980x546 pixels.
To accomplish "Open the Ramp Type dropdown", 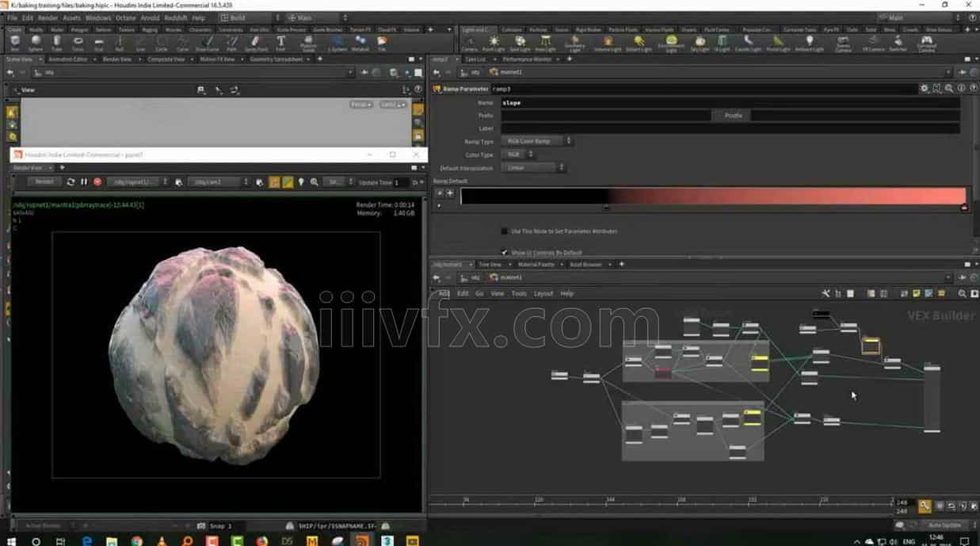I will [536, 141].
